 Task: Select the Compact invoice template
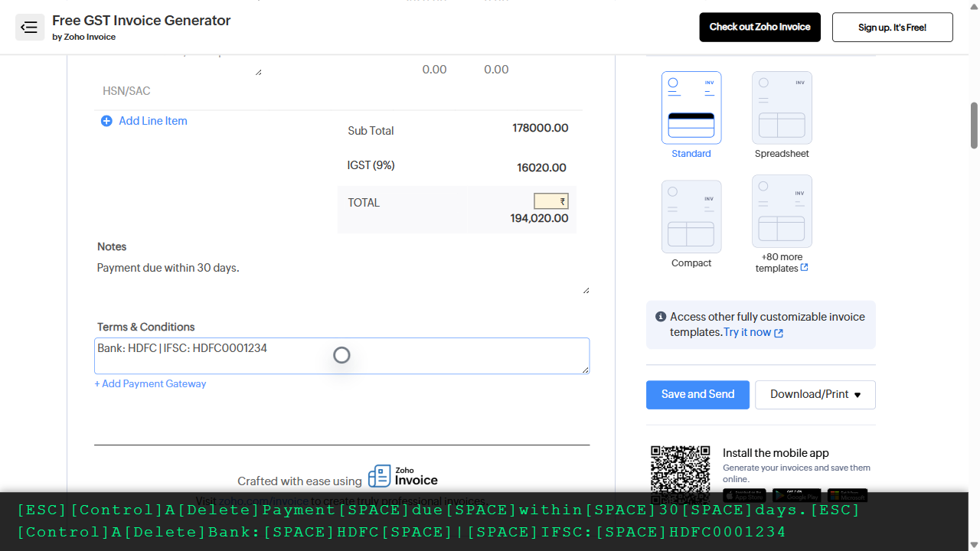point(691,216)
